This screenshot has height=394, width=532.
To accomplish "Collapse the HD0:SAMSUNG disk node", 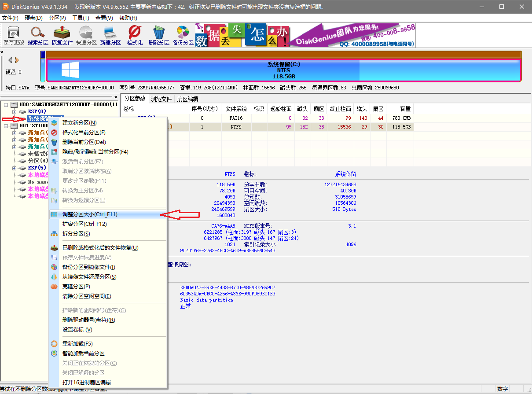I will 6,104.
